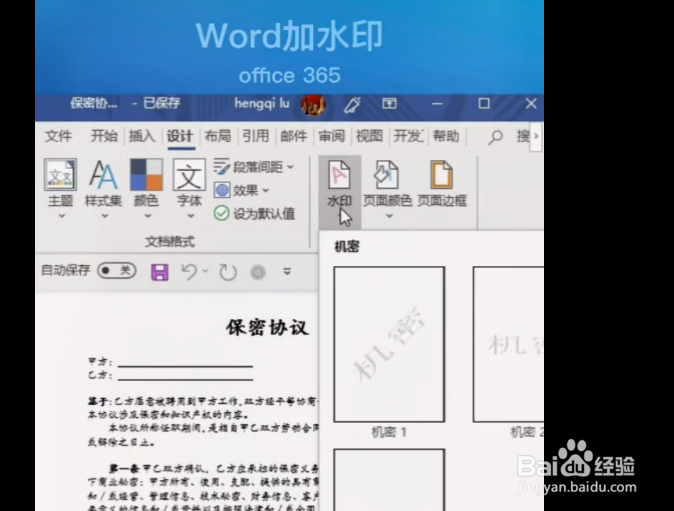Expand dropdown arrow under 字体
This screenshot has height=511, width=674.
pos(191,216)
